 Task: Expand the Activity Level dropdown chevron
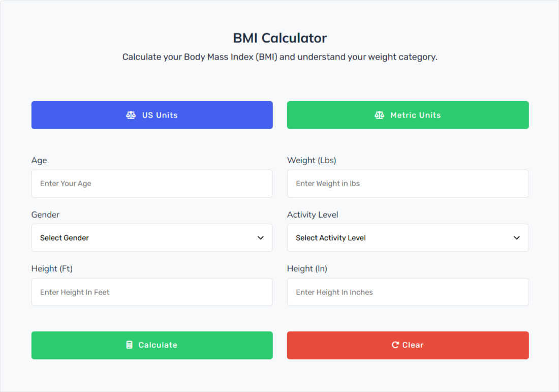click(517, 238)
